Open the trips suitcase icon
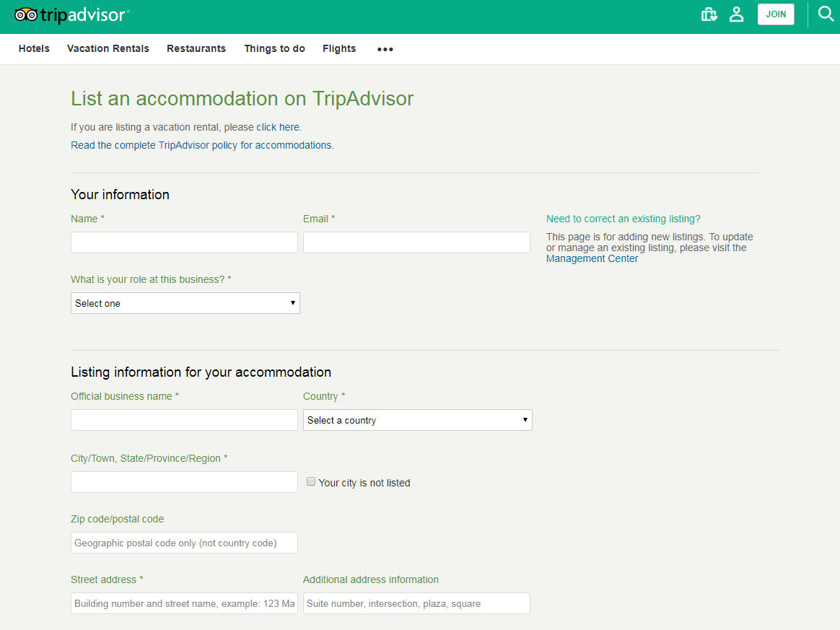Image resolution: width=840 pixels, height=630 pixels. (x=709, y=14)
